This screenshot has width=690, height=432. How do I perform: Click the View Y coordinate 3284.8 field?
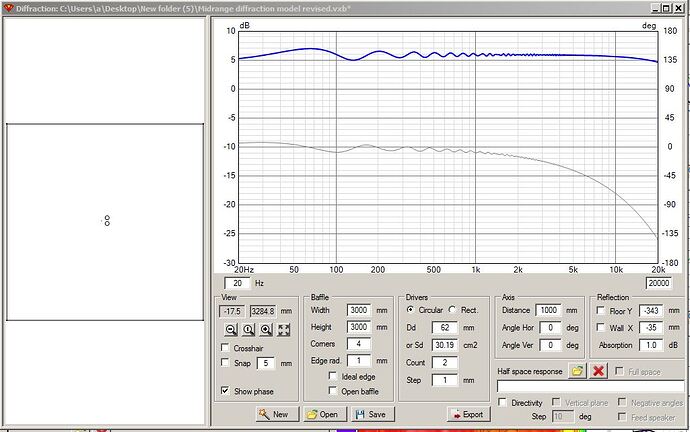click(263, 311)
